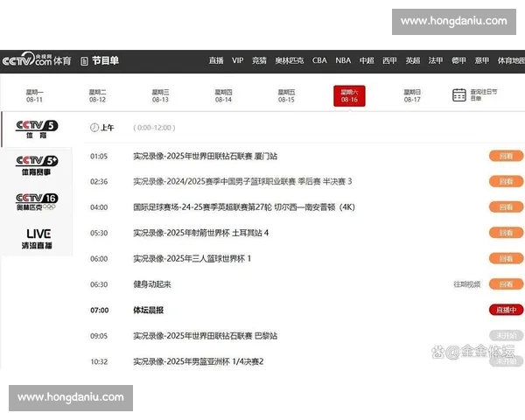Switch to 星期一 08-11 date tab
Image resolution: width=525 pixels, height=420 pixels.
34,95
